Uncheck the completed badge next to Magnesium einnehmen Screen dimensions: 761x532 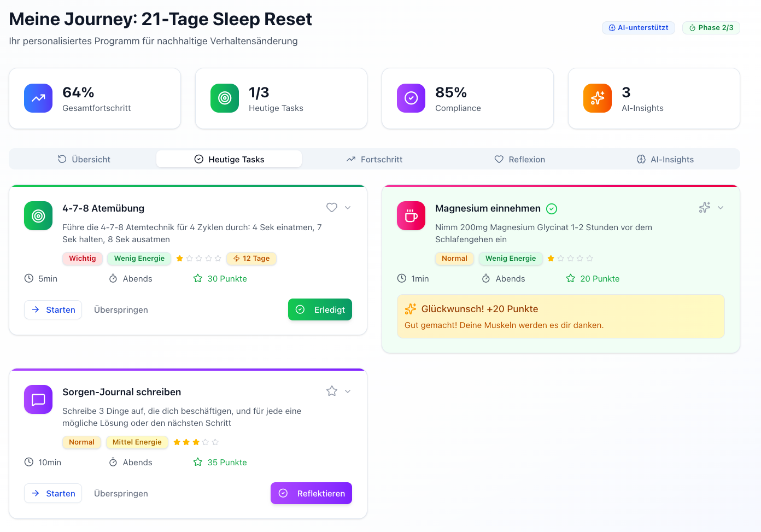tap(552, 208)
